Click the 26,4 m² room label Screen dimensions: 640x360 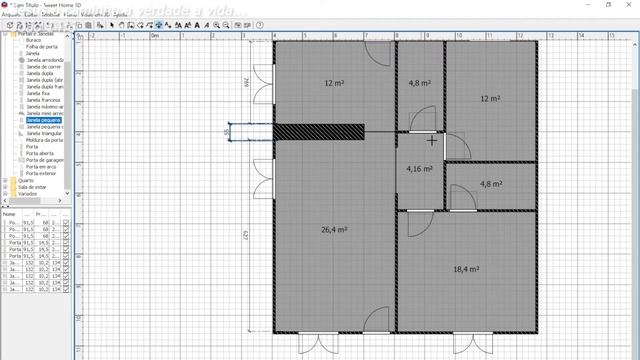coord(334,230)
